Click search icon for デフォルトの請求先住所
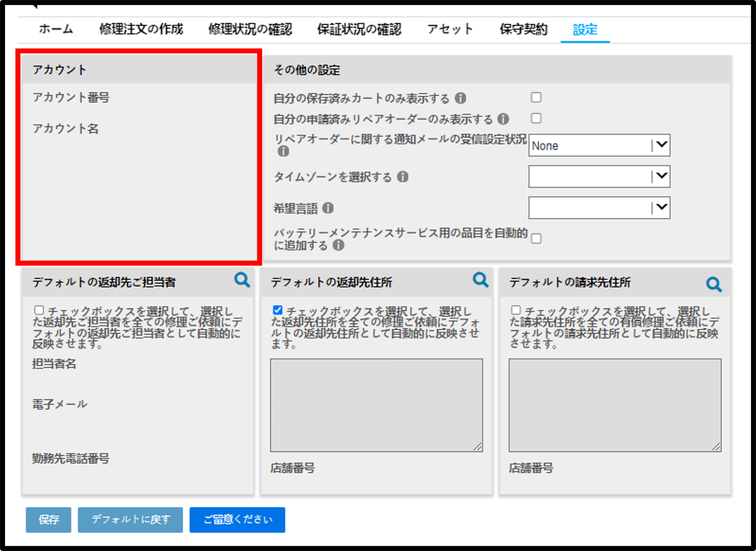 [x=714, y=284]
